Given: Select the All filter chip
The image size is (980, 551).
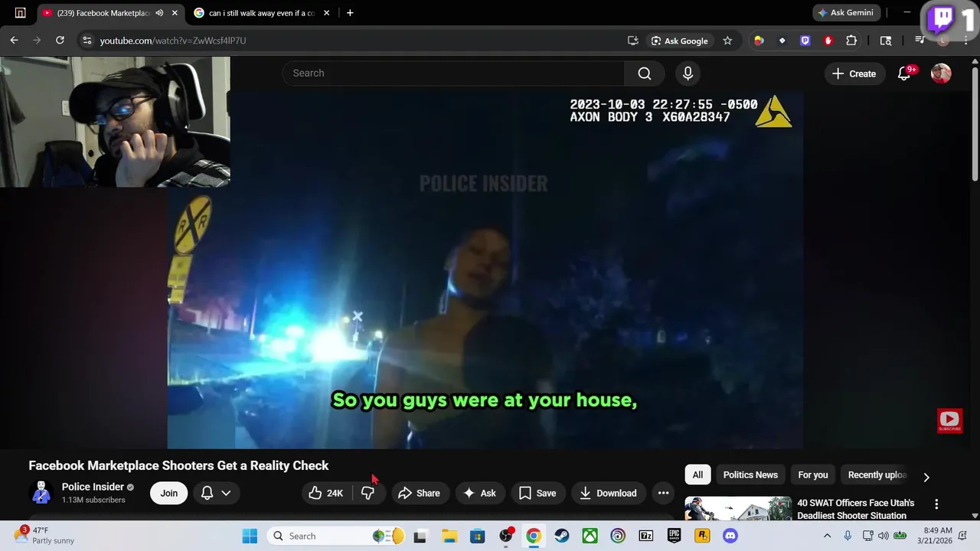Looking at the screenshot, I should 697,475.
